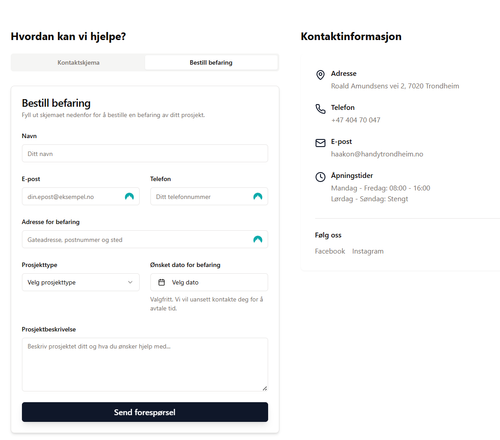
Task: Click autofill icon in address field
Action: (x=258, y=239)
